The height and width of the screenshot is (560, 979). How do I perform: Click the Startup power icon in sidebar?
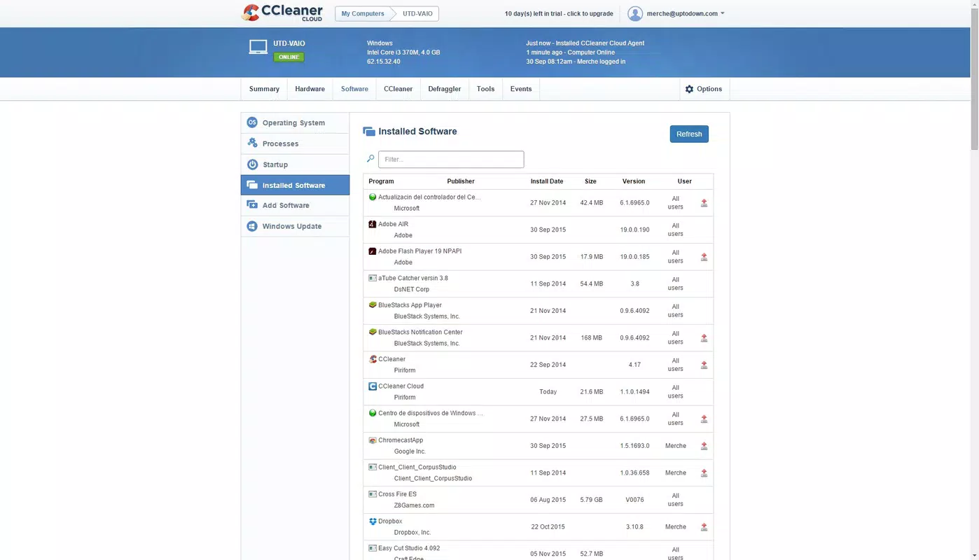(x=252, y=164)
